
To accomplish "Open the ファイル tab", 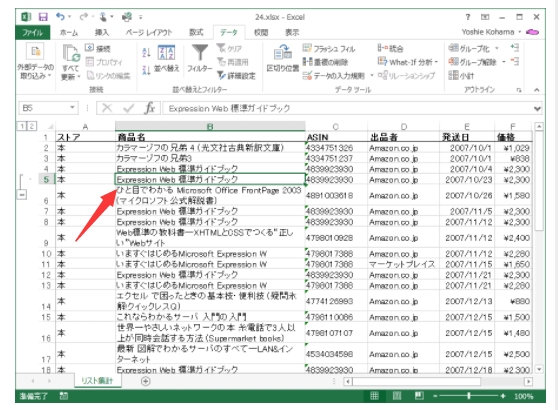I will click(x=33, y=33).
